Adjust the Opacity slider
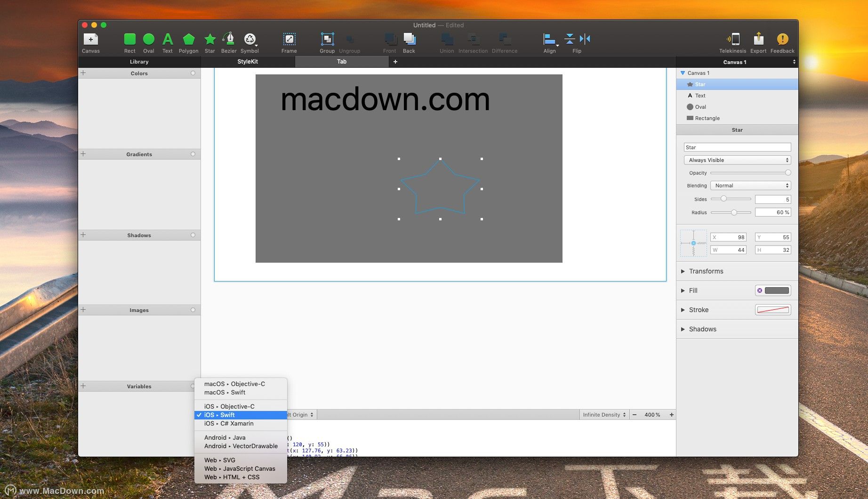The height and width of the screenshot is (499, 868). (750, 173)
